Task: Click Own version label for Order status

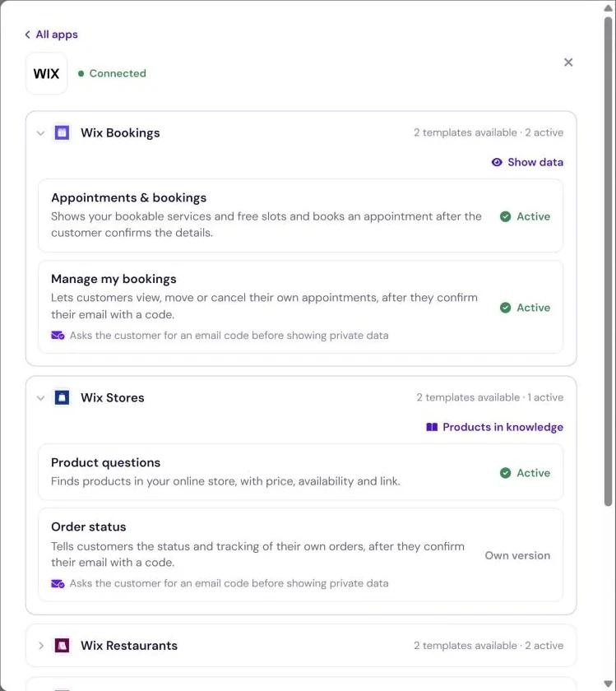Action: [517, 555]
